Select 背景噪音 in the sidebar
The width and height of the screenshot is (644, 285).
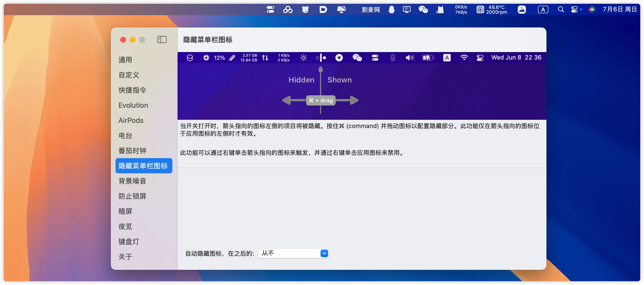[x=132, y=181]
